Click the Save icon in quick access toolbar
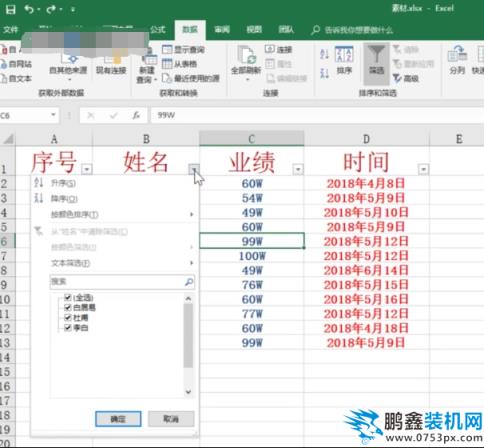This screenshot has height=448, width=484. click(10, 9)
